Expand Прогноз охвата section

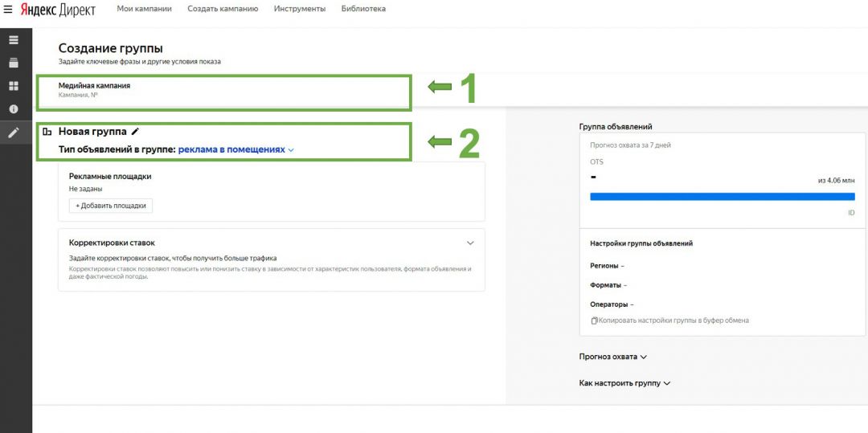(x=612, y=357)
